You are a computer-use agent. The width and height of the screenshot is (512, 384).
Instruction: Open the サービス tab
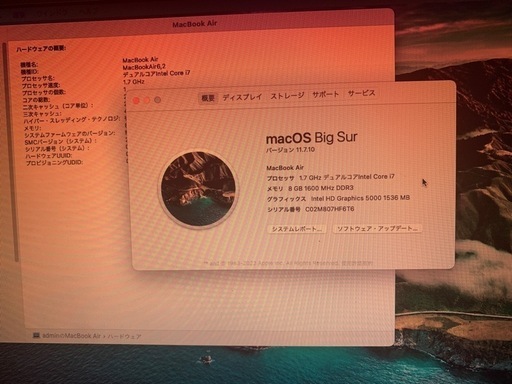[361, 93]
